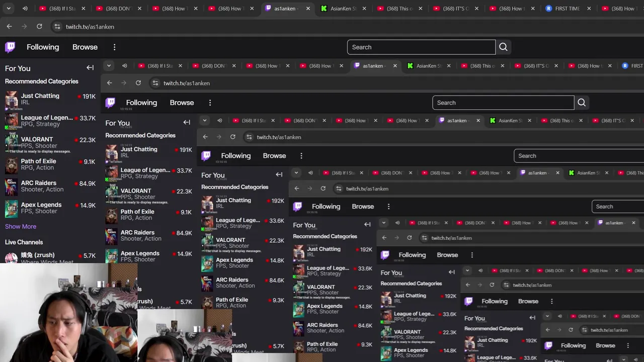This screenshot has width=644, height=362.
Task: Click ARC Raiders box art in outermost sidebar
Action: pyautogui.click(x=11, y=187)
